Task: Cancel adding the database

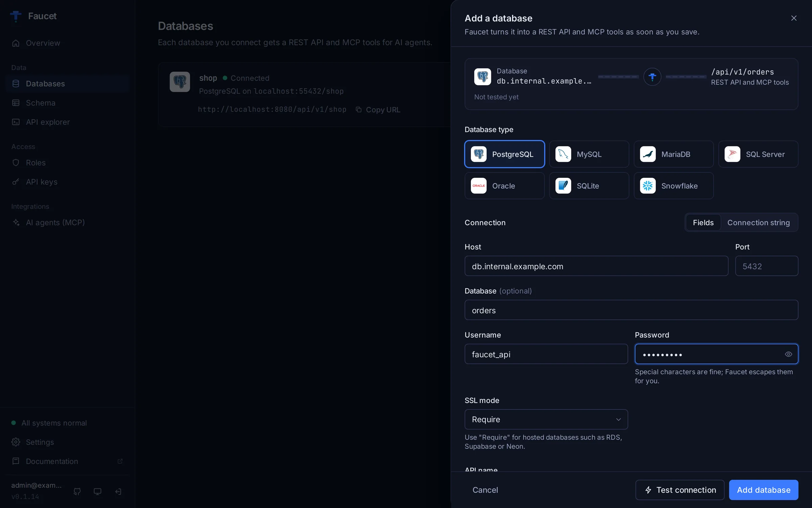Action: 485,490
